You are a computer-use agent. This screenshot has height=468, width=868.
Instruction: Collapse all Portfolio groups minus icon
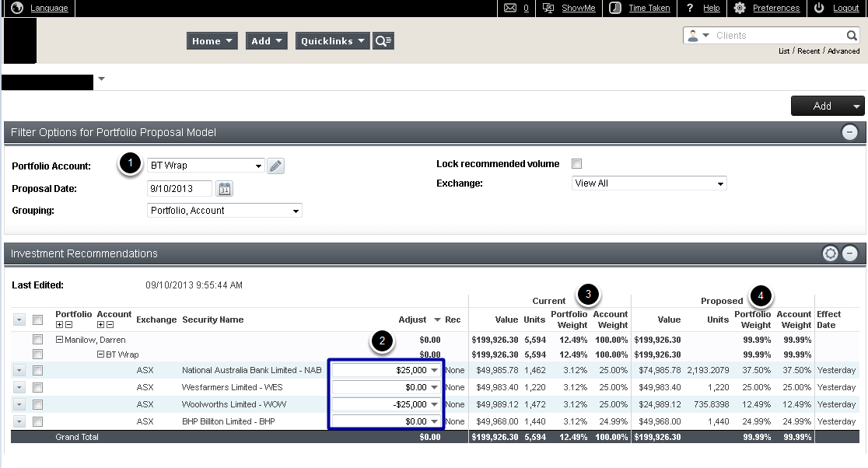(x=68, y=325)
